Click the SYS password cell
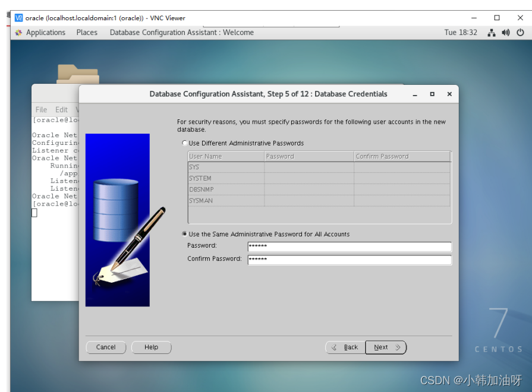 [309, 167]
